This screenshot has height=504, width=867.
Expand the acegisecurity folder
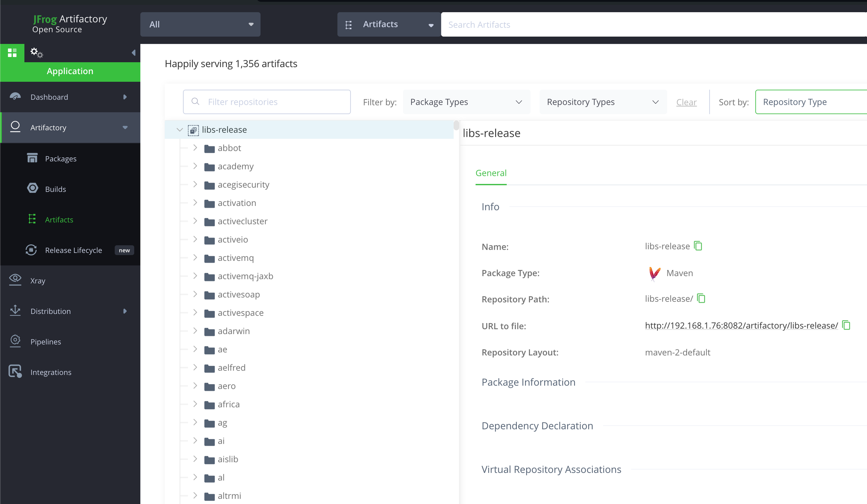coord(195,184)
